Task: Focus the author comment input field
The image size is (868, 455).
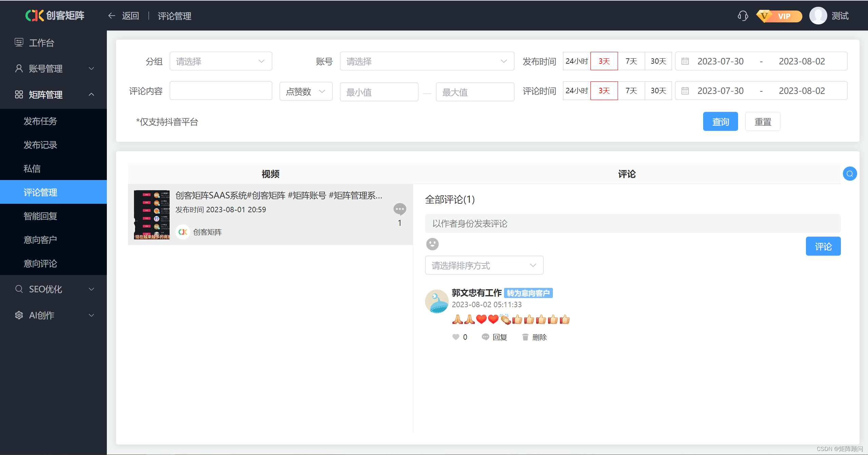Action: click(632, 223)
